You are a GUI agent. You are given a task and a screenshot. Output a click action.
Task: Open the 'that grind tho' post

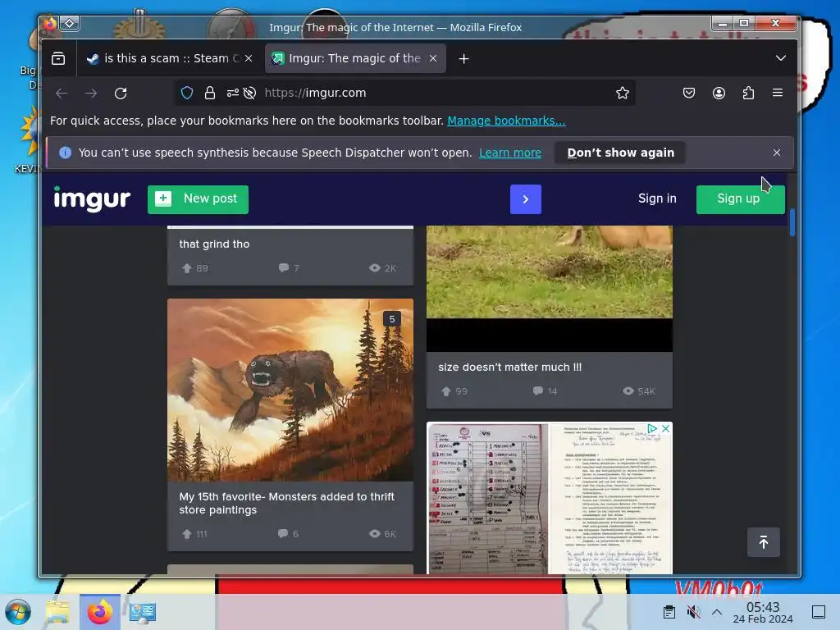point(214,244)
